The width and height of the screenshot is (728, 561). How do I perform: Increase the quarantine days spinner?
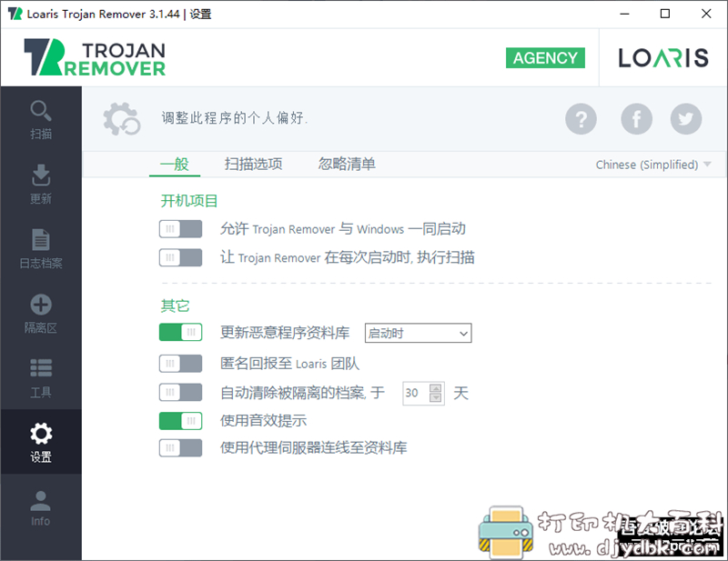[x=436, y=388]
